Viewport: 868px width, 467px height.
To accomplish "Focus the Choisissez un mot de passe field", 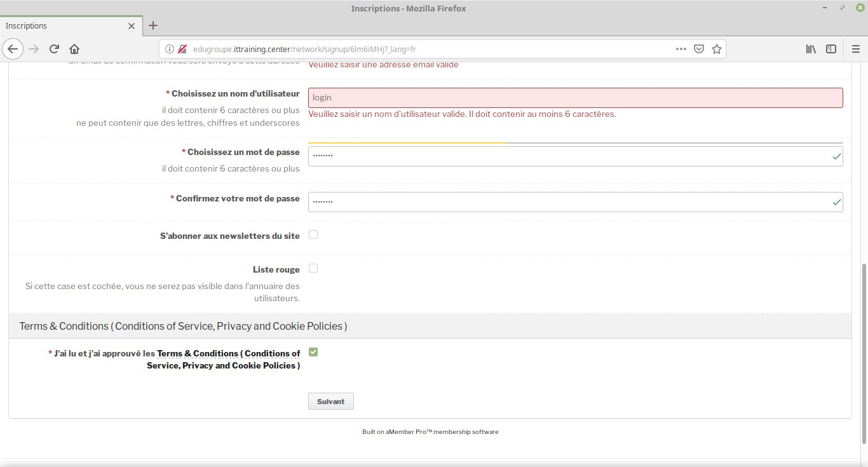I will click(569, 156).
